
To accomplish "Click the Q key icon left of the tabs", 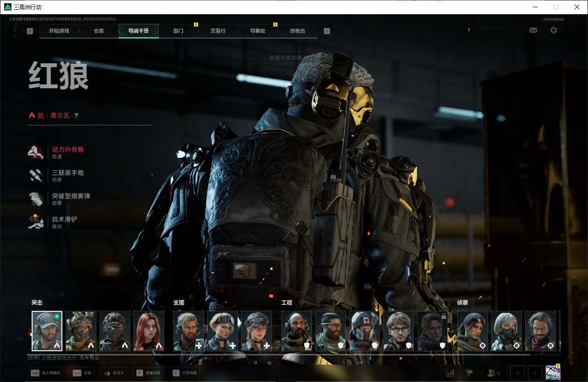I will click(30, 31).
